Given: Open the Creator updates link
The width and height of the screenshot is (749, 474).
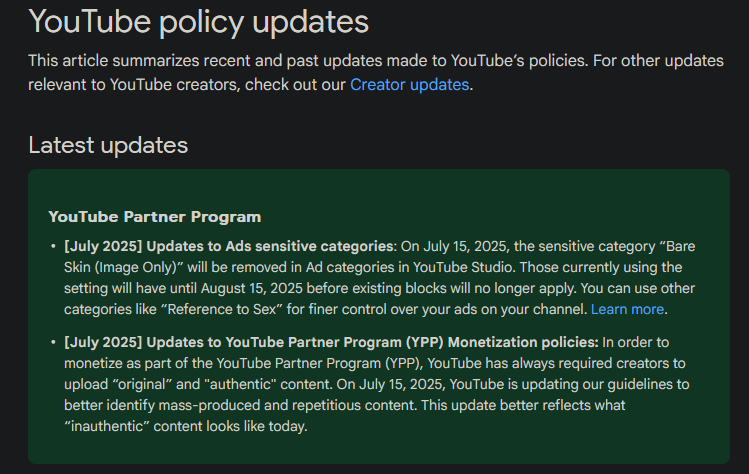Looking at the screenshot, I should pos(409,85).
